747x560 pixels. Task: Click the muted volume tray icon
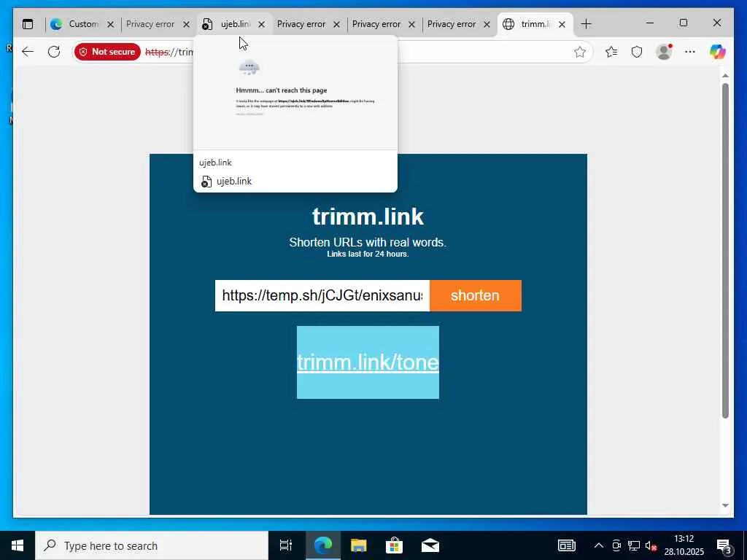(651, 545)
